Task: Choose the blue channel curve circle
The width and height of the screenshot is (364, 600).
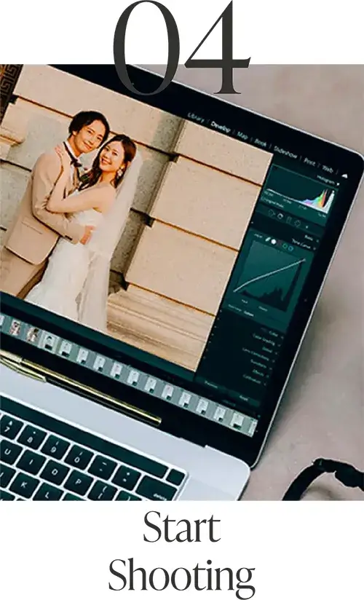Action: (x=290, y=248)
